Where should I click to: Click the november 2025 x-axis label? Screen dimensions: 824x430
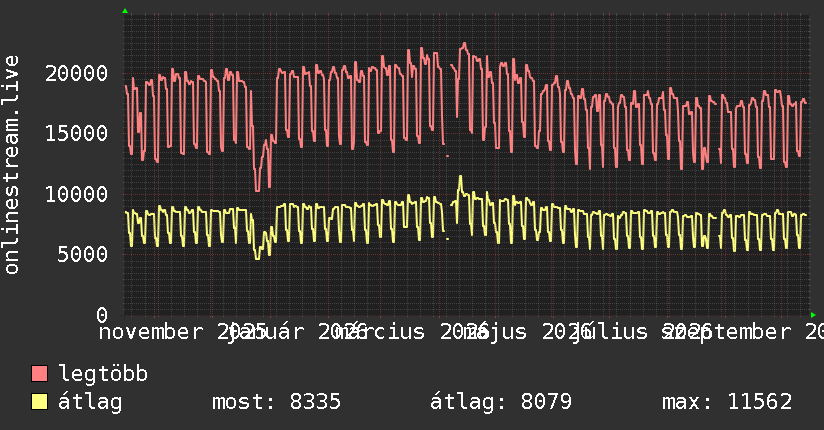click(x=182, y=332)
